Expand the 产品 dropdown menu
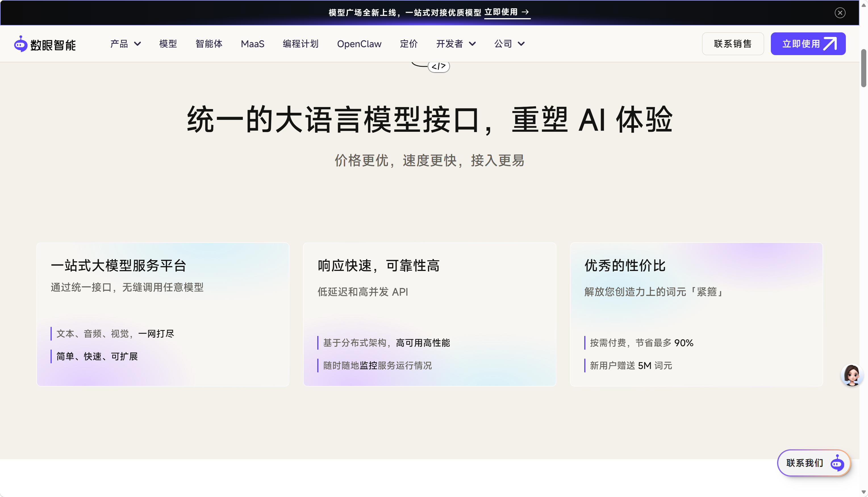This screenshot has width=868, height=497. (x=126, y=44)
